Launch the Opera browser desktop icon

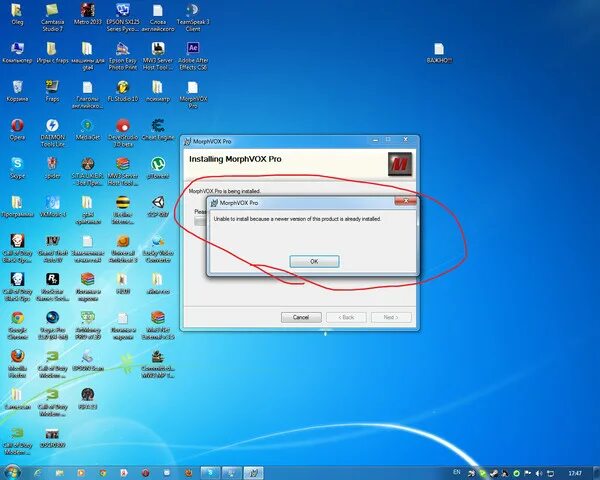point(17,129)
